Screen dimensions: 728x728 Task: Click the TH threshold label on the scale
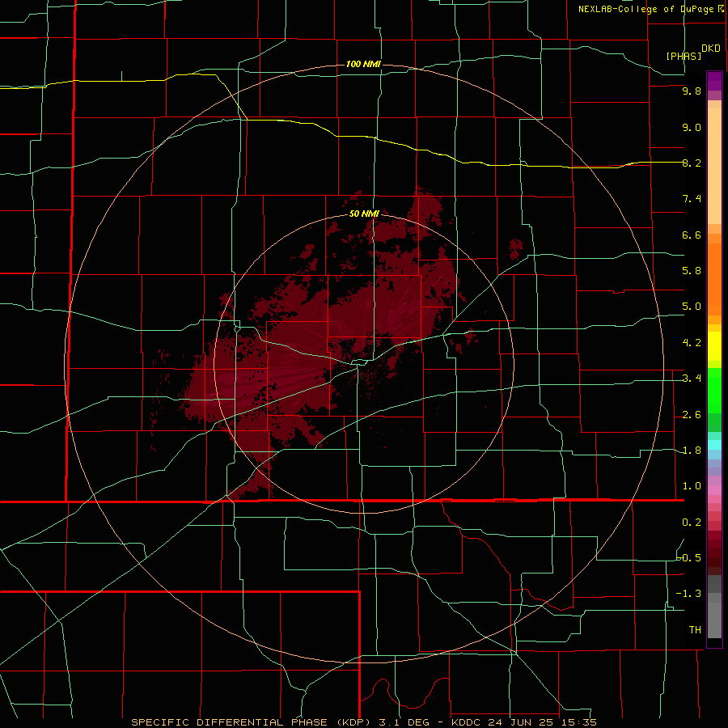695,630
